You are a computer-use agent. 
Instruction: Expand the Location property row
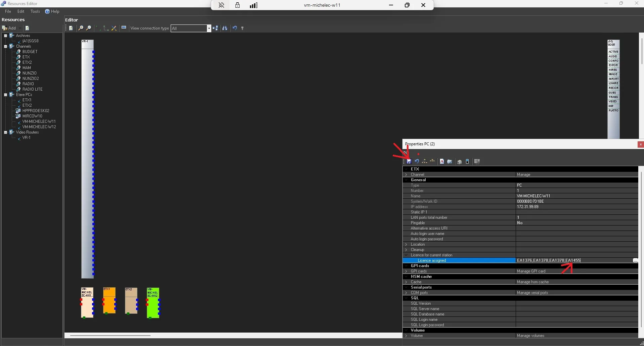pyautogui.click(x=406, y=244)
